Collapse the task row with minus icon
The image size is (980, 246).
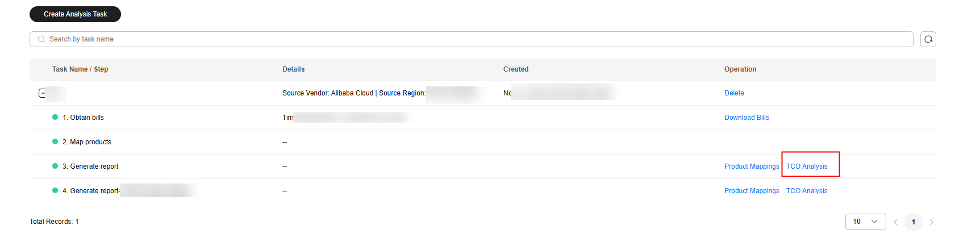tap(41, 93)
